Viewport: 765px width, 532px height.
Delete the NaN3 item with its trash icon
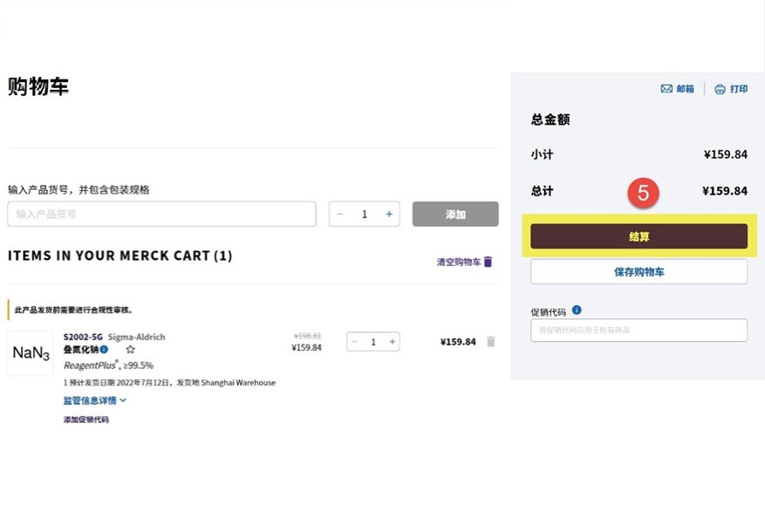pyautogui.click(x=490, y=340)
